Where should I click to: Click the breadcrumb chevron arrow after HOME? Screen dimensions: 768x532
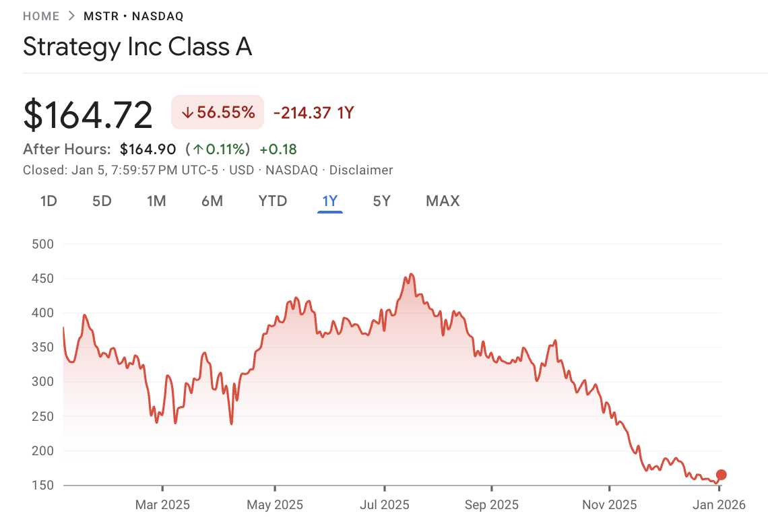(71, 16)
